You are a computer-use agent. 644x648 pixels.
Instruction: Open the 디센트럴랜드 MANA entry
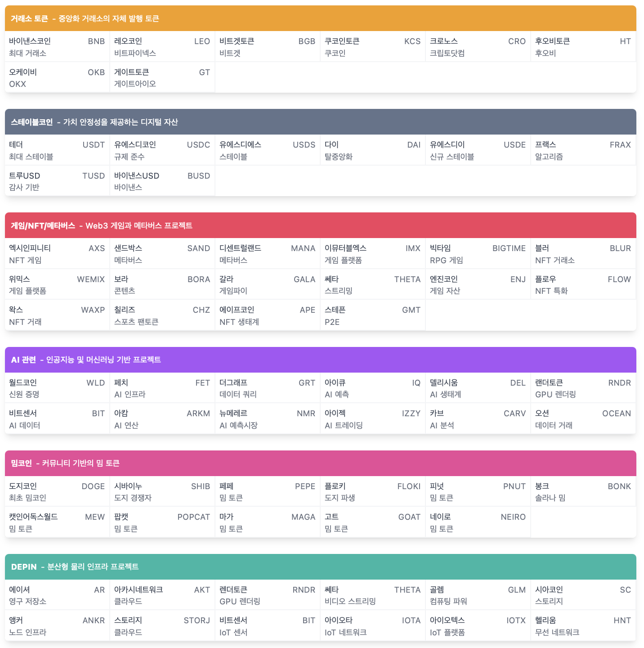pyautogui.click(x=268, y=254)
